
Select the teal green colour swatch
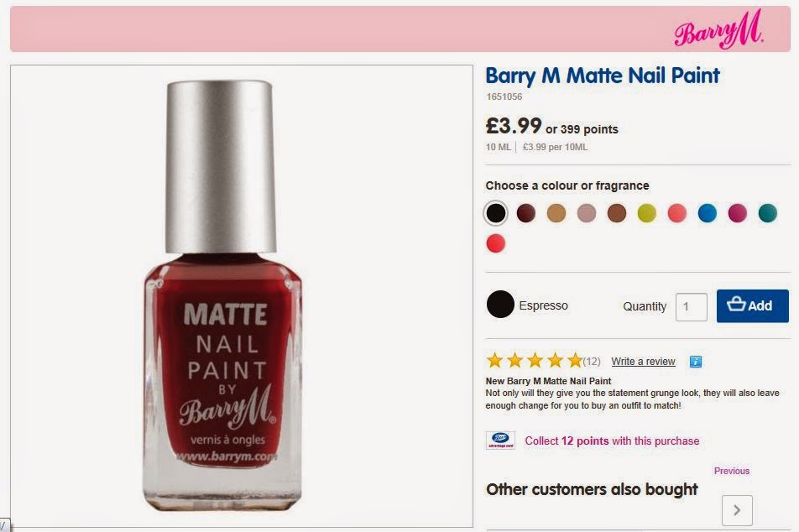click(x=768, y=213)
